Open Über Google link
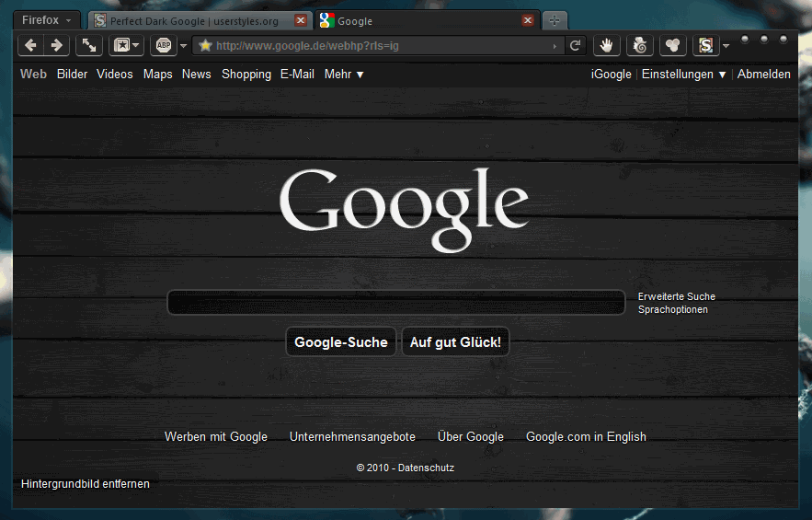The height and width of the screenshot is (520, 812). 470,436
